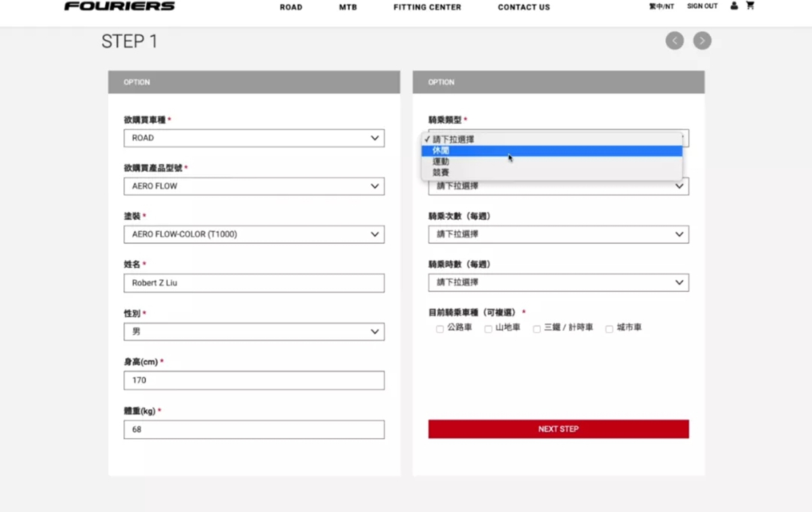Go to next step arrow button
Screen dimensions: 812x512
coord(702,41)
